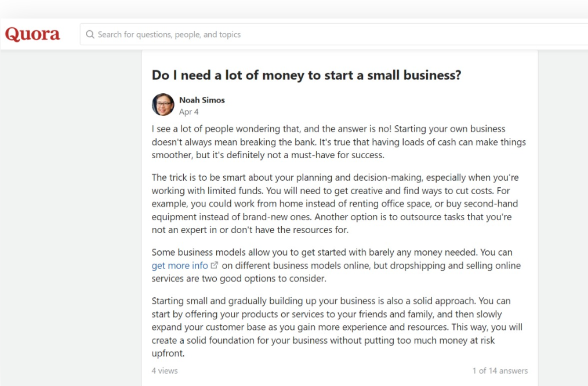Click the external link icon beside "get more info"

coord(215,265)
